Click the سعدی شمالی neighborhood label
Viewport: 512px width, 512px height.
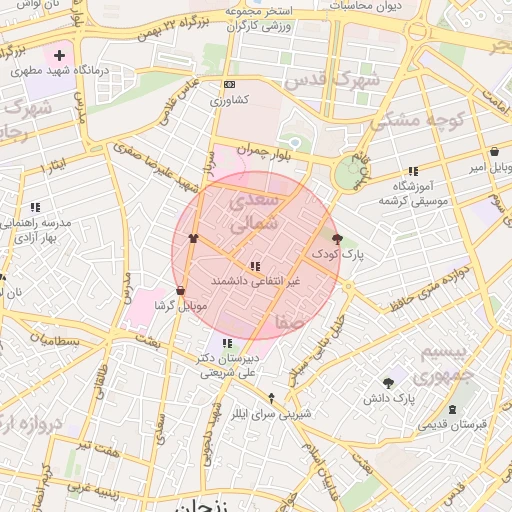click(x=254, y=212)
